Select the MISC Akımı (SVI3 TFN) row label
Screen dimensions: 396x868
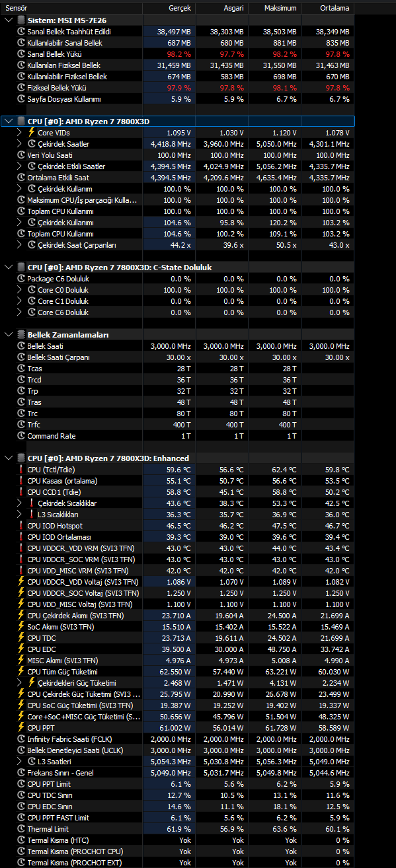point(63,661)
